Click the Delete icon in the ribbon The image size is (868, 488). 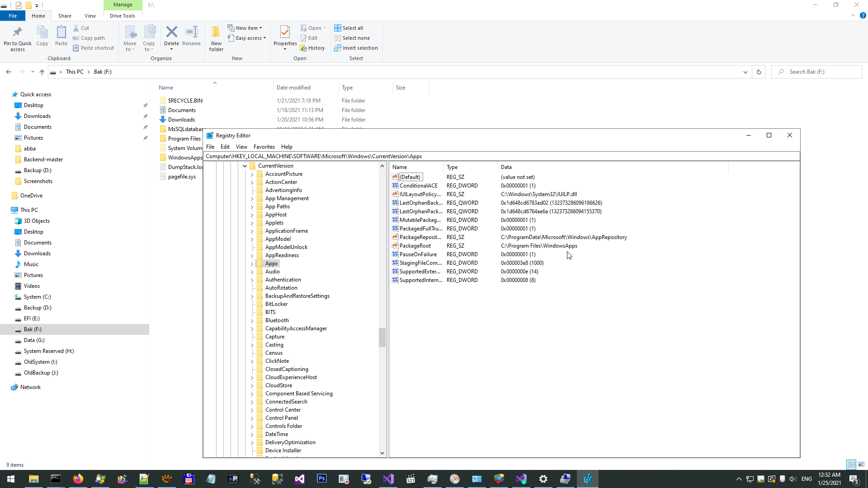[171, 33]
